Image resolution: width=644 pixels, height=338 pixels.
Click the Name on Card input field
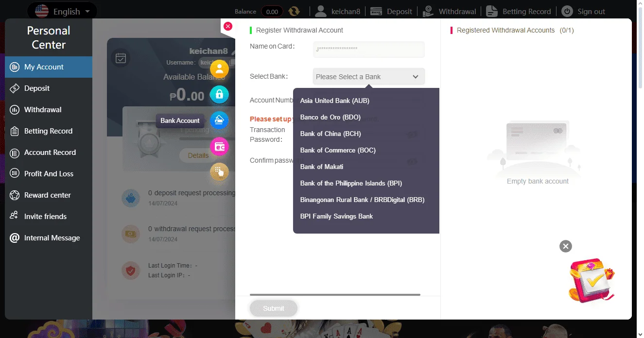[x=369, y=49]
